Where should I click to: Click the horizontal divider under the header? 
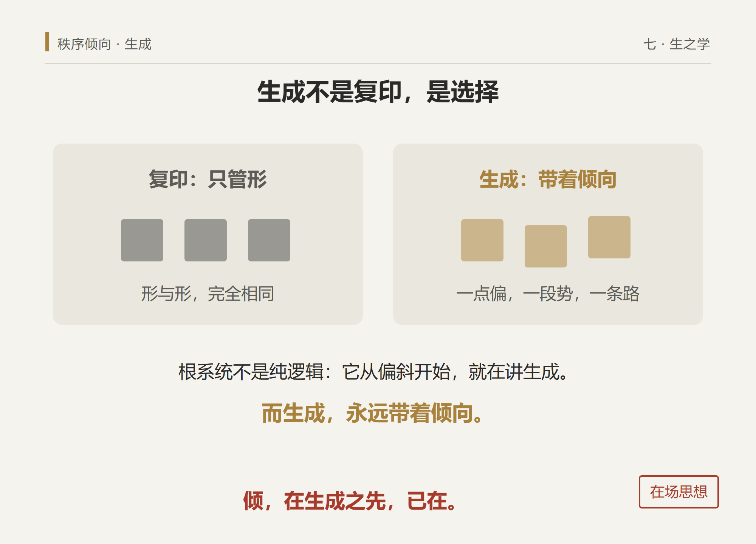pyautogui.click(x=378, y=63)
